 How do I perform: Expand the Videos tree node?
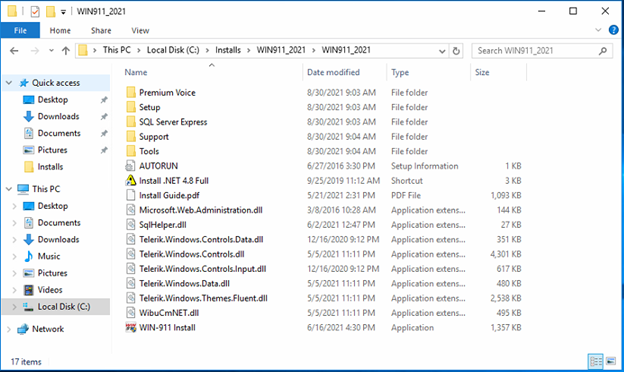coord(14,290)
